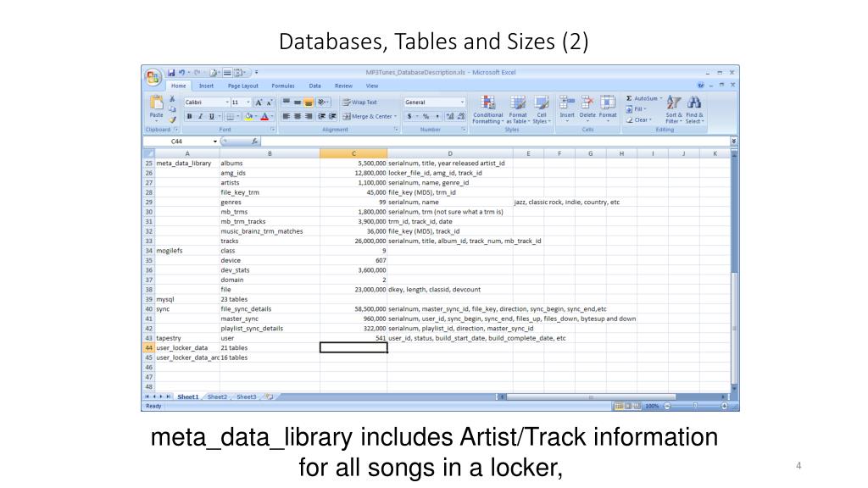Image resolution: width=868 pixels, height=488 pixels.
Task: Cut the selection with scissors icon
Action: click(x=172, y=98)
